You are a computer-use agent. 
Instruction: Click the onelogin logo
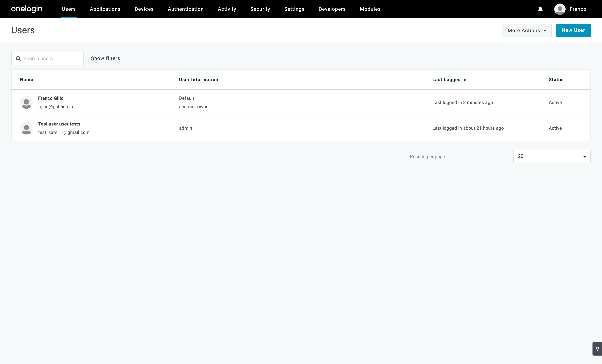click(x=27, y=9)
